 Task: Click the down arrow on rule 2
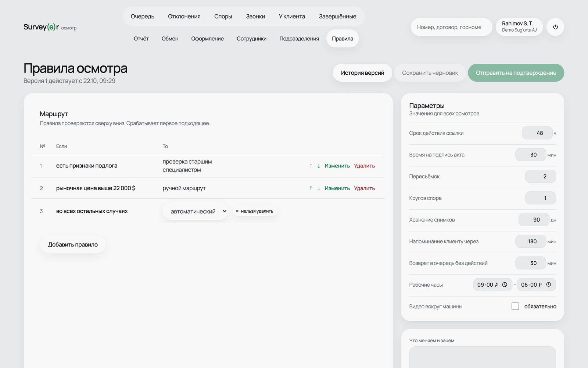[x=319, y=188]
